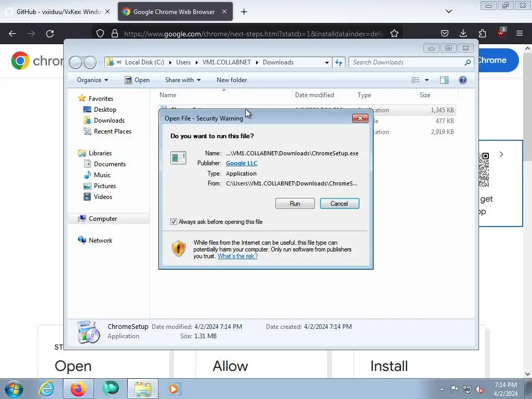Open the What's the risk link
Image resolution: width=532 pixels, height=399 pixels.
pos(237,256)
